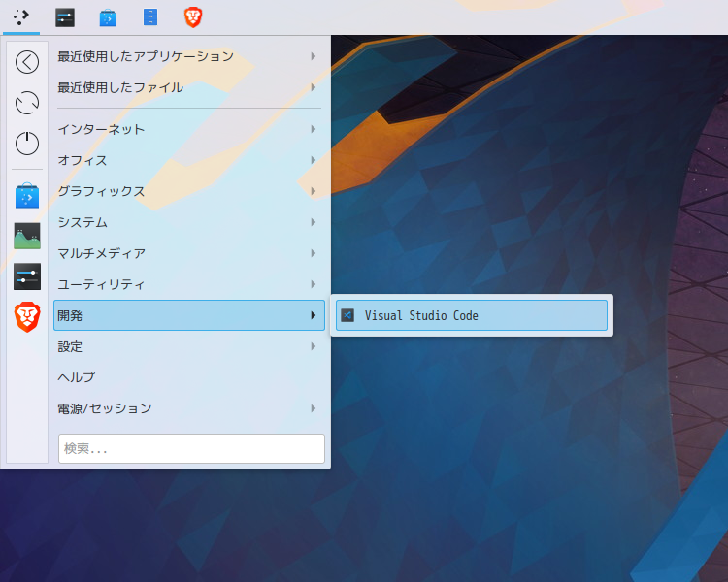Expand arrow beside 電源/セッション

314,408
